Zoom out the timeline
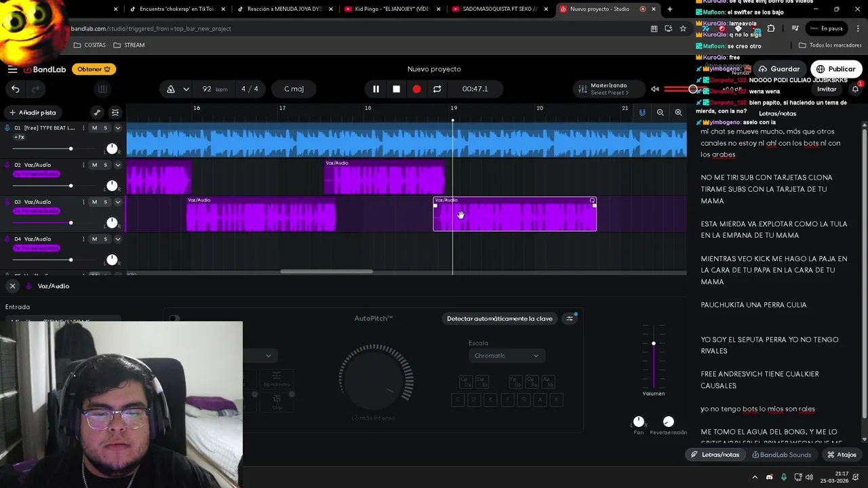Viewport: 868px width, 488px height. point(660,113)
